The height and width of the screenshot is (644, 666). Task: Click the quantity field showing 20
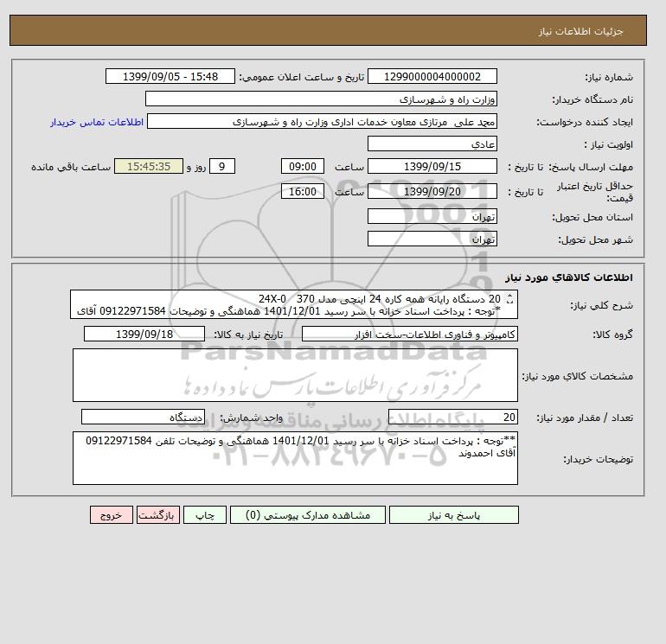coord(453,418)
